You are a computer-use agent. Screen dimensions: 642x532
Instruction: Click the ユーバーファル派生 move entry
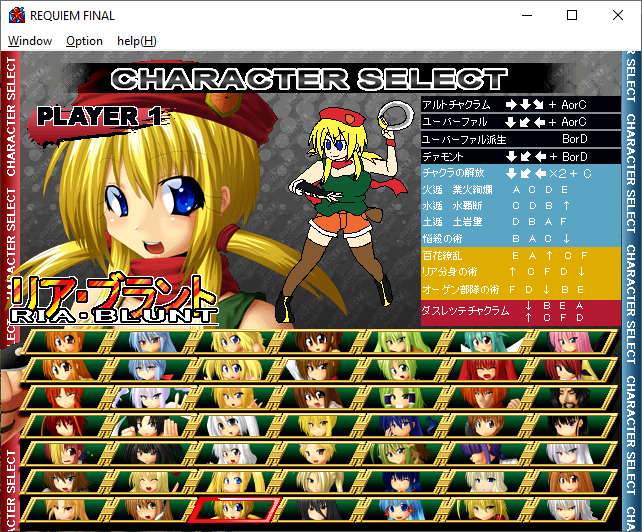coord(521,139)
